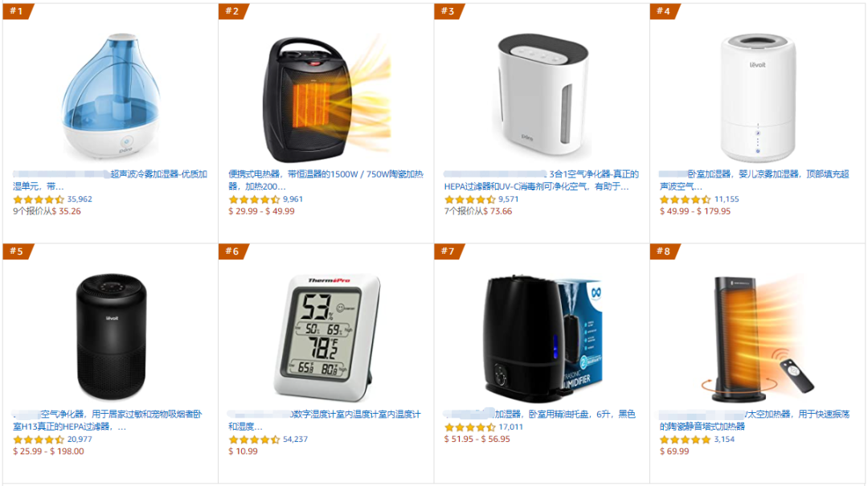The image size is (868, 486).
Task: Open the 1500W / 750W ceramic heater title link
Action: coord(325,180)
